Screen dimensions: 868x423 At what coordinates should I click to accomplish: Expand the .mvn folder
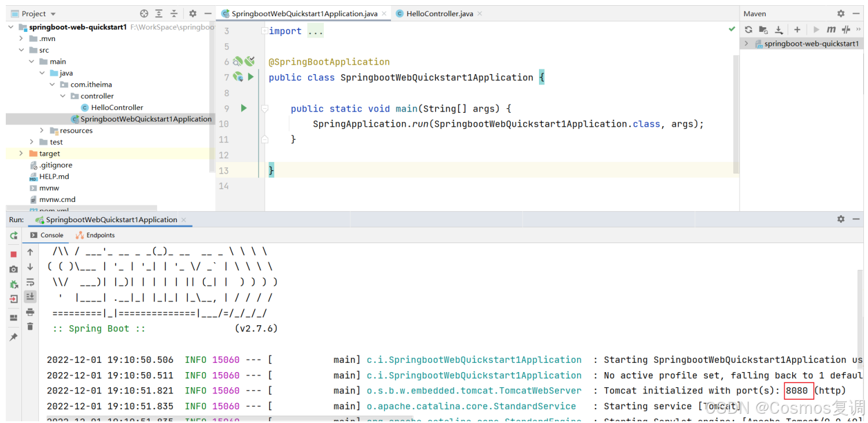tap(21, 38)
